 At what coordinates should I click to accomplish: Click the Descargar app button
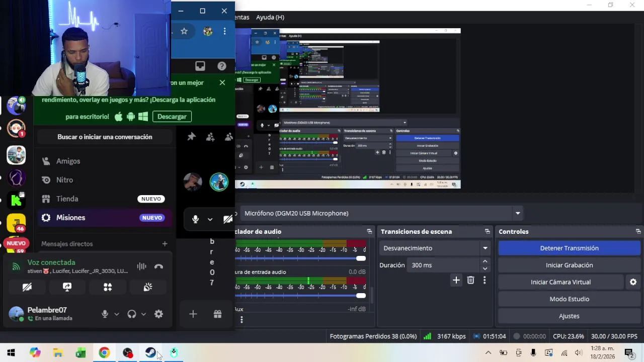[x=172, y=117]
